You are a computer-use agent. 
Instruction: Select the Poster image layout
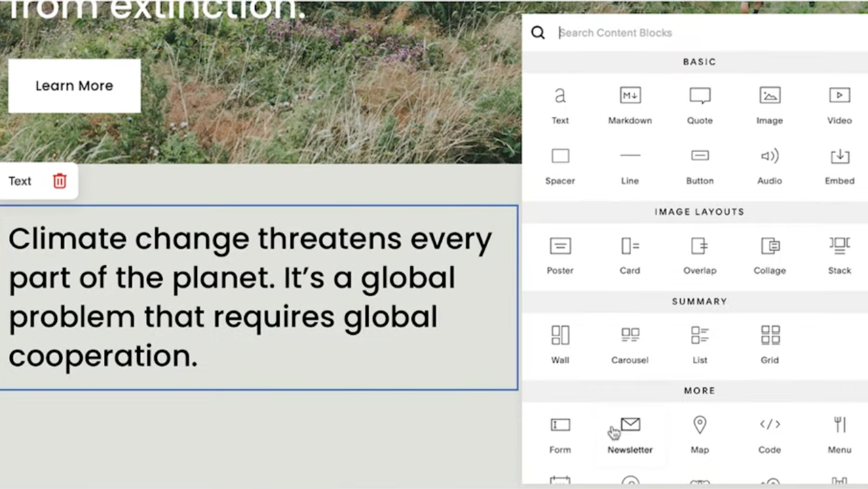tap(560, 255)
